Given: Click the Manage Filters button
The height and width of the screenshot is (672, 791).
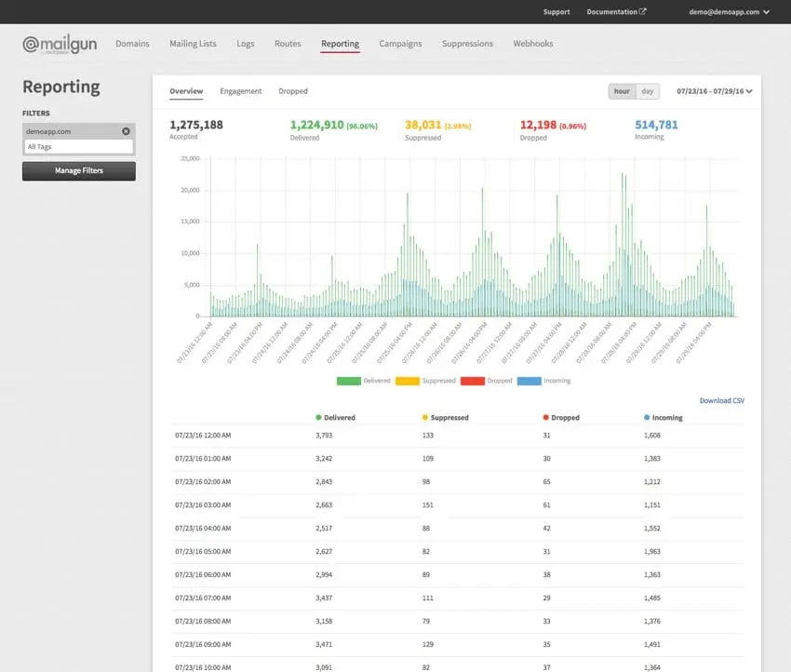Looking at the screenshot, I should (x=79, y=171).
